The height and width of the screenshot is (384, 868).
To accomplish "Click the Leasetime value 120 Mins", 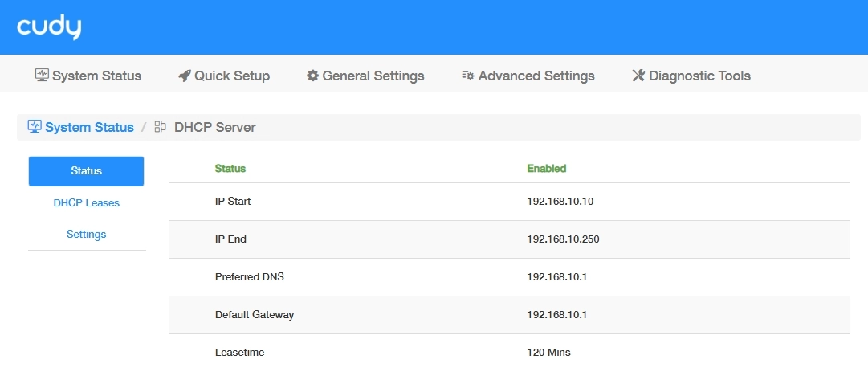I will pos(548,353).
